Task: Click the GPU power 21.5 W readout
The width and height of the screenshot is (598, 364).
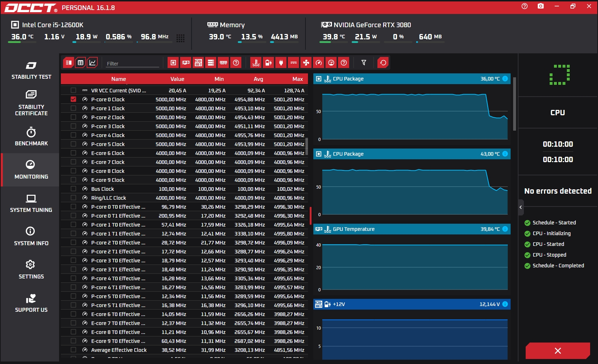Action: [366, 37]
